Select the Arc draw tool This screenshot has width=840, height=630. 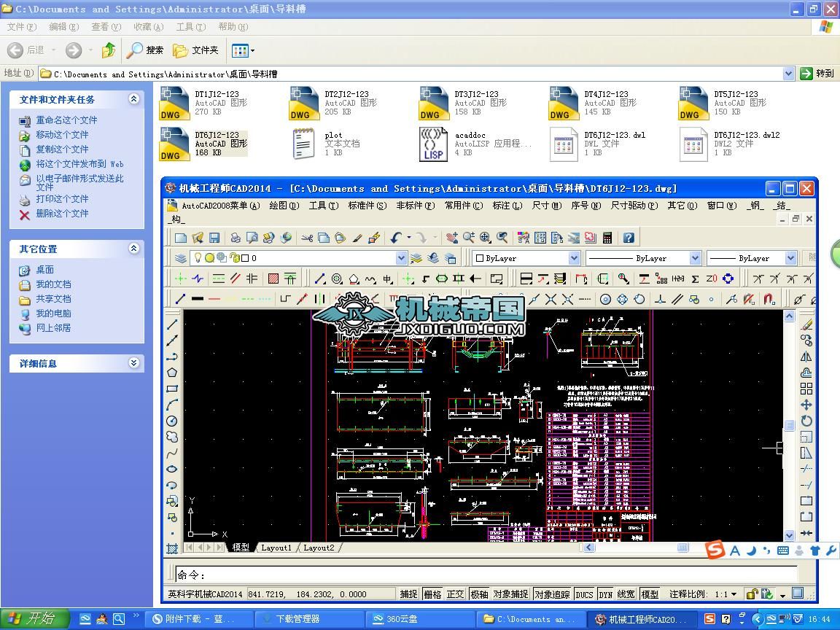[x=172, y=405]
